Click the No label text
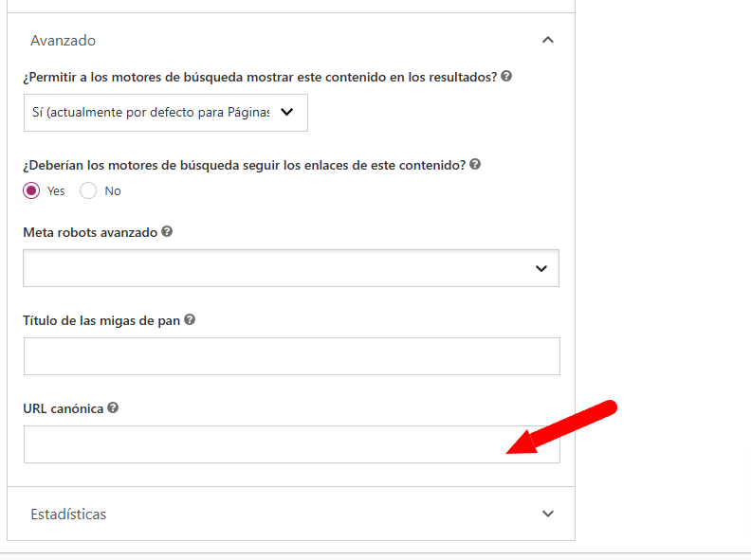The height and width of the screenshot is (560, 751). tap(113, 191)
